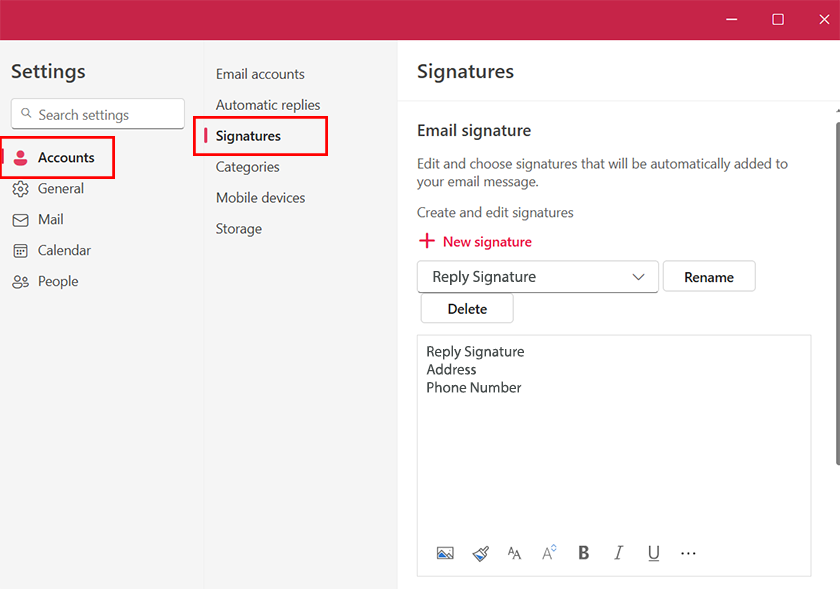Select the People settings category
This screenshot has width=840, height=589.
(x=57, y=282)
